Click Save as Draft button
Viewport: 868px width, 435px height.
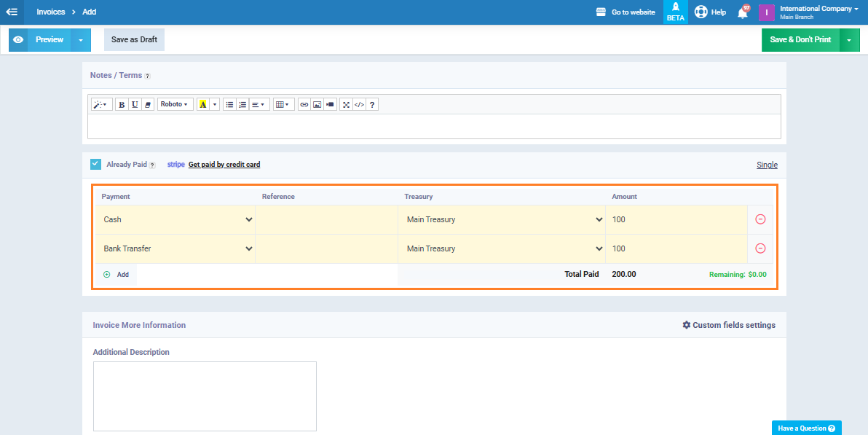(x=134, y=39)
